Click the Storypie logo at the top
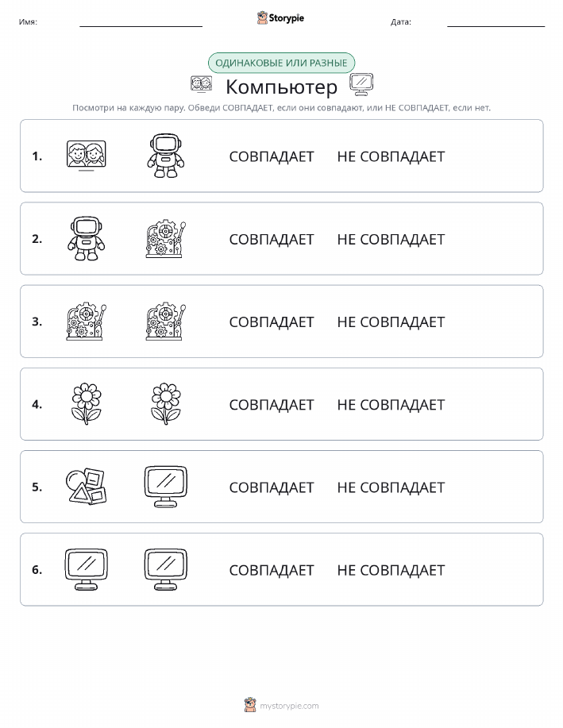 (x=280, y=18)
